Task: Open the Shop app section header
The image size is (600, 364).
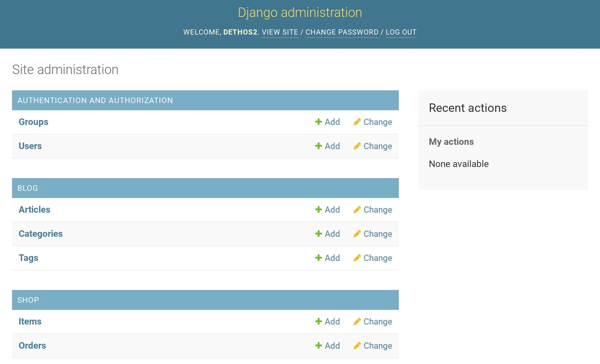Action: pyautogui.click(x=28, y=300)
